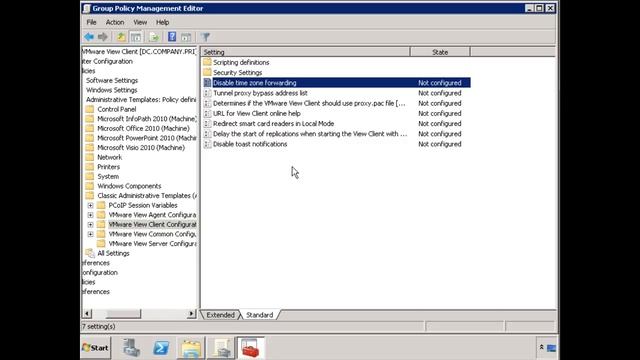
Task: Switch to the Standard tab
Action: click(260, 315)
